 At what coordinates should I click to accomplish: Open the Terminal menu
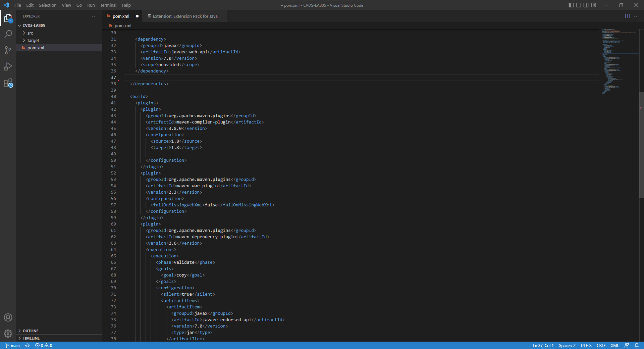[108, 5]
